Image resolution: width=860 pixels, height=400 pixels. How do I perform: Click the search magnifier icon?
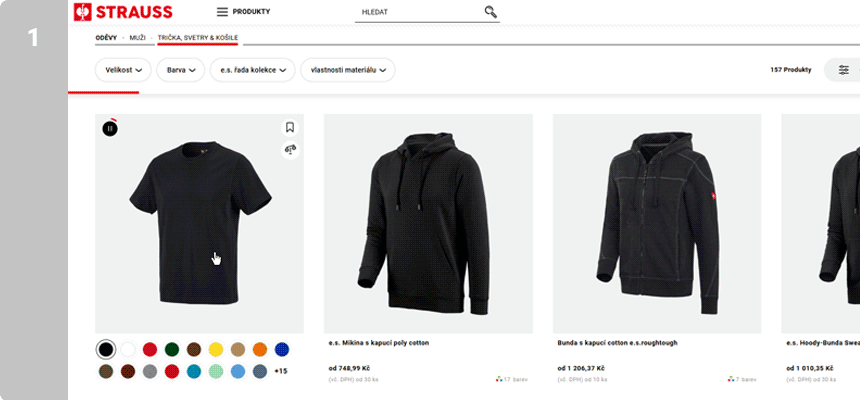490,12
